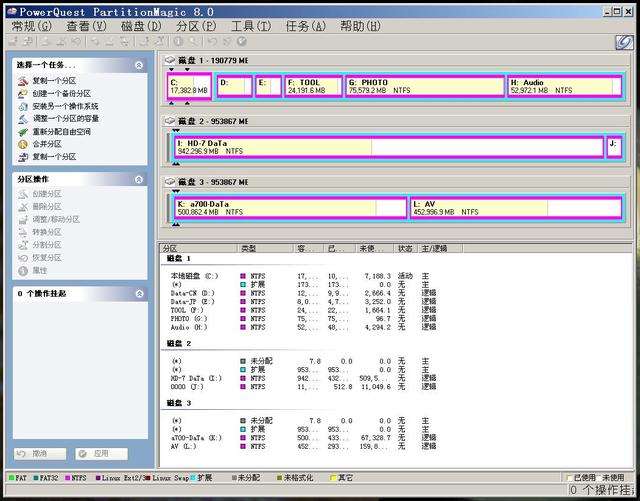Open the 分区(P) menu
Image resolution: width=640 pixels, height=501 pixels.
click(x=196, y=26)
